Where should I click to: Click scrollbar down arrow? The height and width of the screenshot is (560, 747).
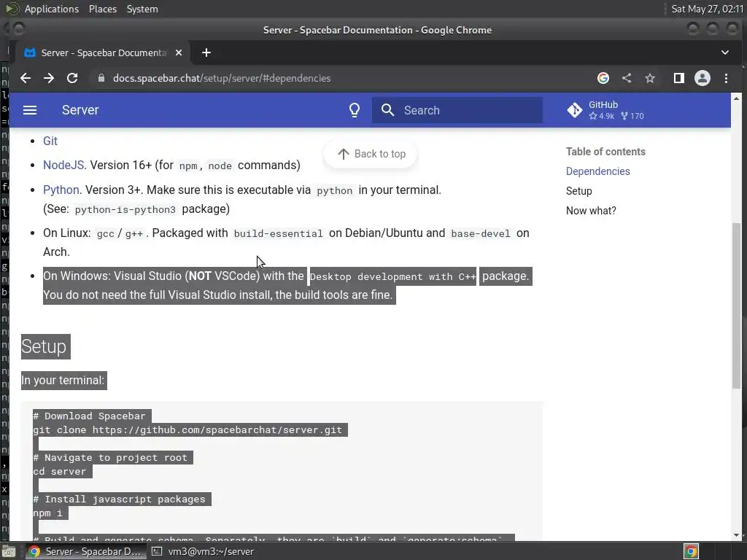(x=737, y=535)
